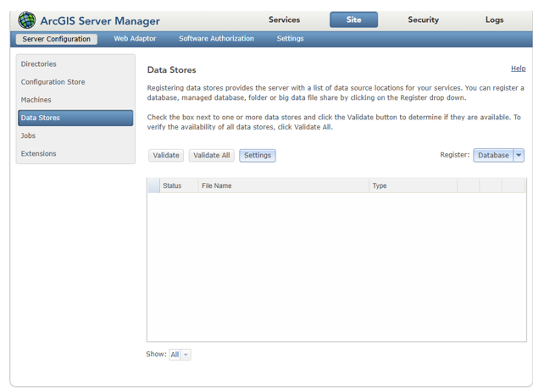Open Extensions in the sidebar

pyautogui.click(x=75, y=153)
